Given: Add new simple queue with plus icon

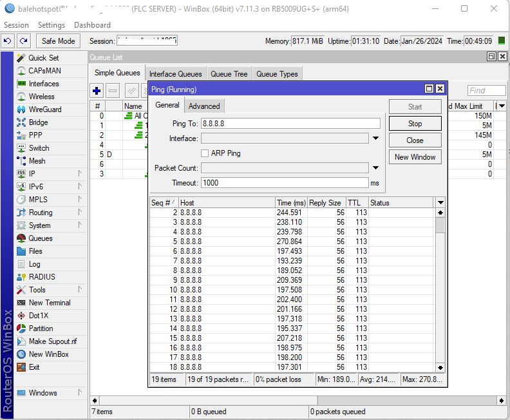Looking at the screenshot, I should point(97,91).
